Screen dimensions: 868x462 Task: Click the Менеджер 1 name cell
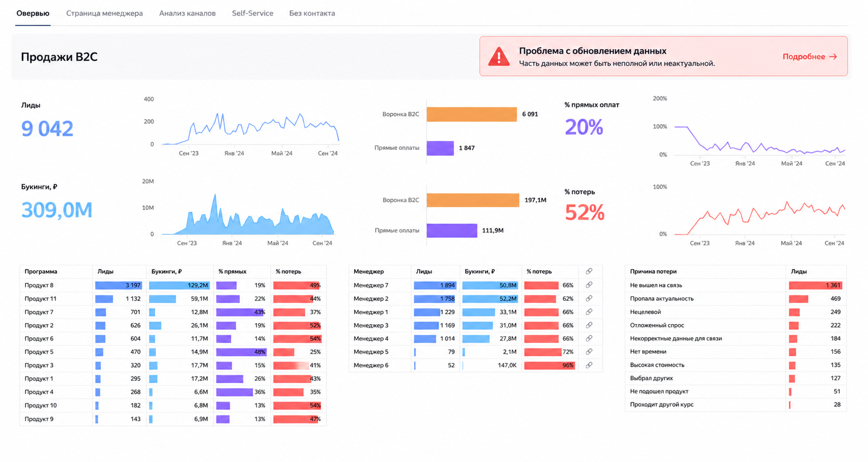pos(371,312)
